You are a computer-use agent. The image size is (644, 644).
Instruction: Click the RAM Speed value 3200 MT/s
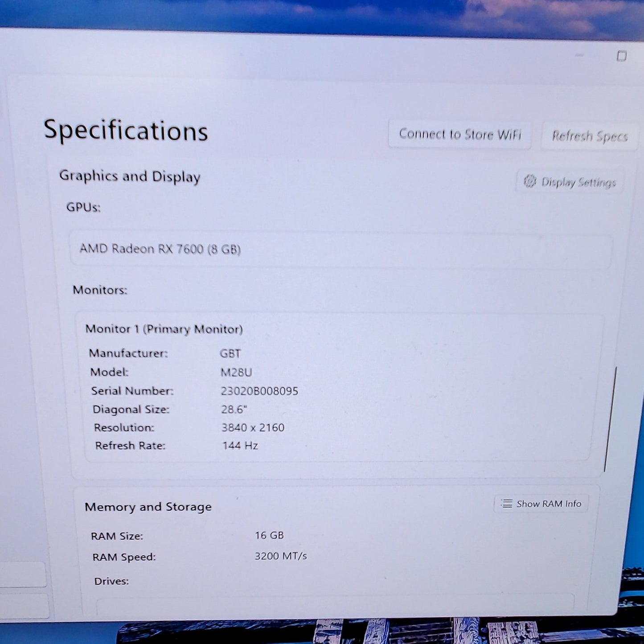[x=281, y=556]
